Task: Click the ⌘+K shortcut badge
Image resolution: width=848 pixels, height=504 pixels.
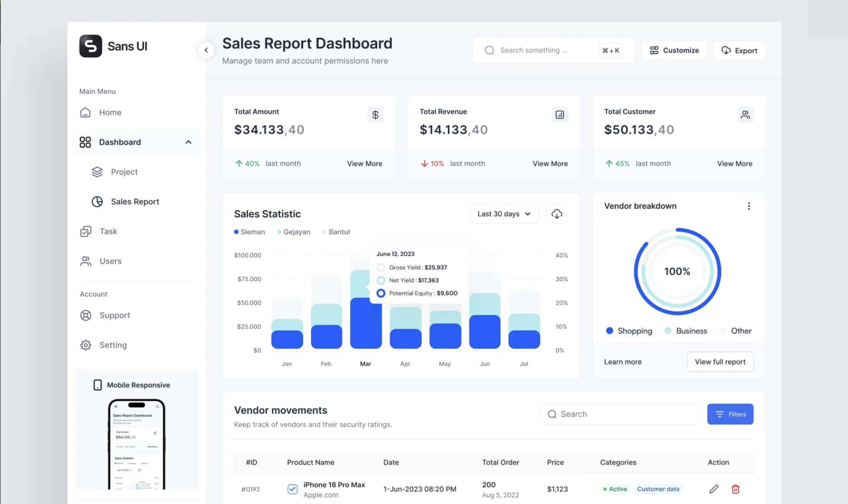Action: pos(611,50)
